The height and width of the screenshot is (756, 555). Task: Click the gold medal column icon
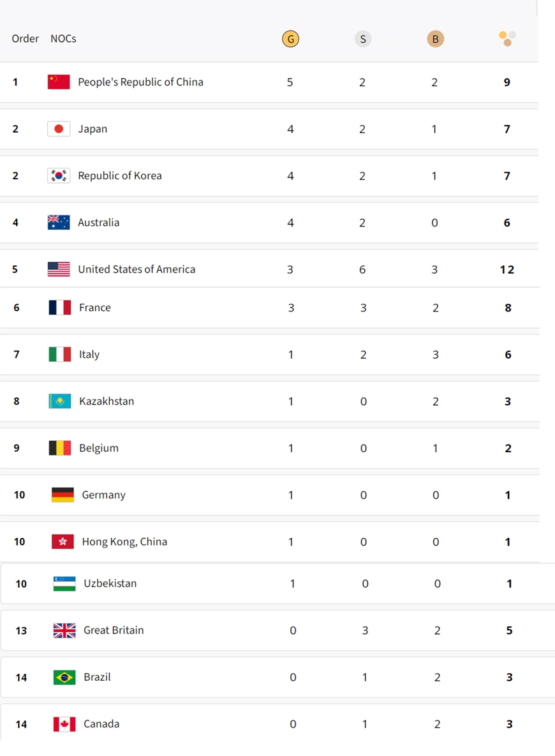tap(290, 39)
